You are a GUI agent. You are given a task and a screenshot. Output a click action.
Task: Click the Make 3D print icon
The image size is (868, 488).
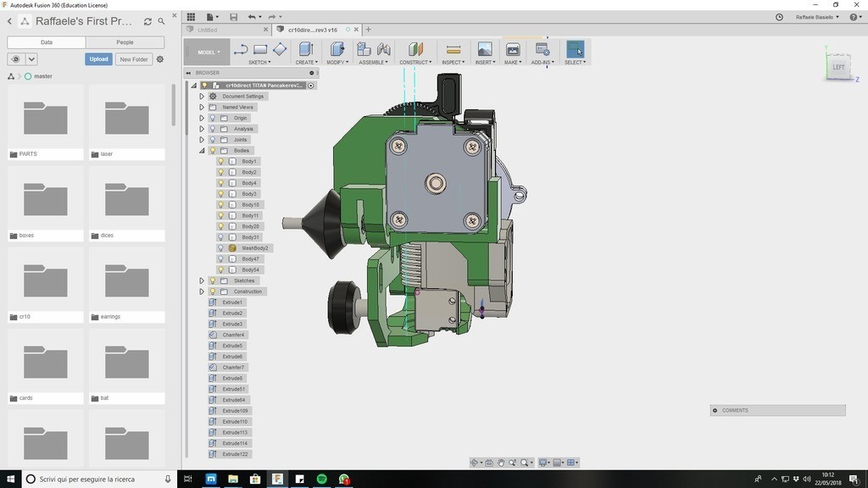tap(513, 49)
